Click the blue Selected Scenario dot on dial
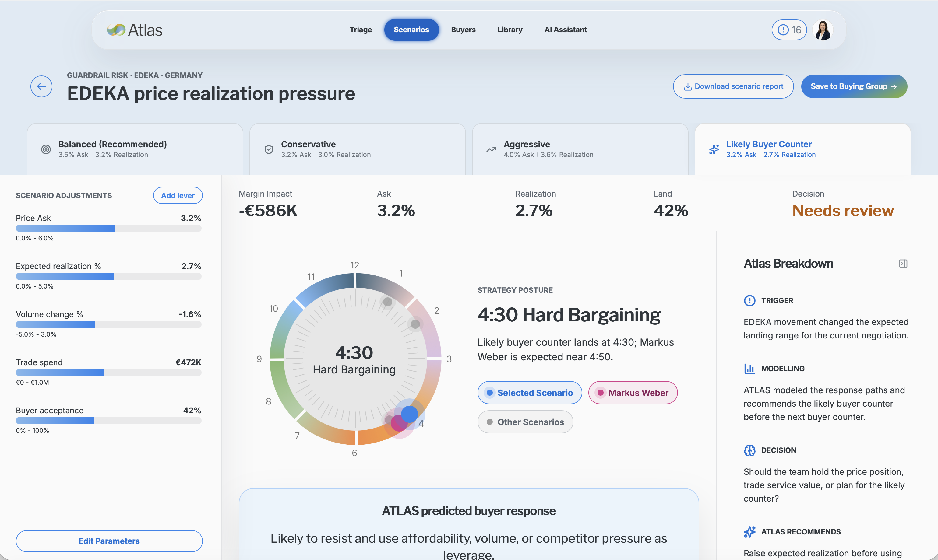The width and height of the screenshot is (938, 560). pyautogui.click(x=409, y=414)
